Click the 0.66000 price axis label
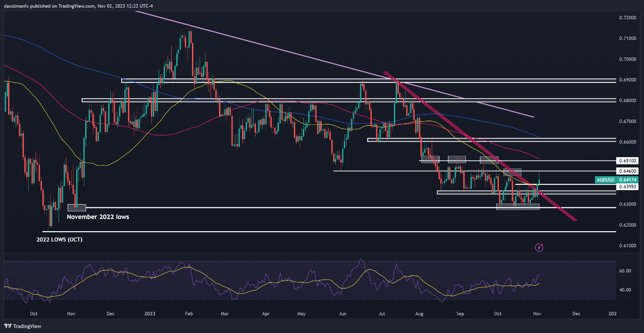Screen dimensions: 644x333 [x=627, y=142]
